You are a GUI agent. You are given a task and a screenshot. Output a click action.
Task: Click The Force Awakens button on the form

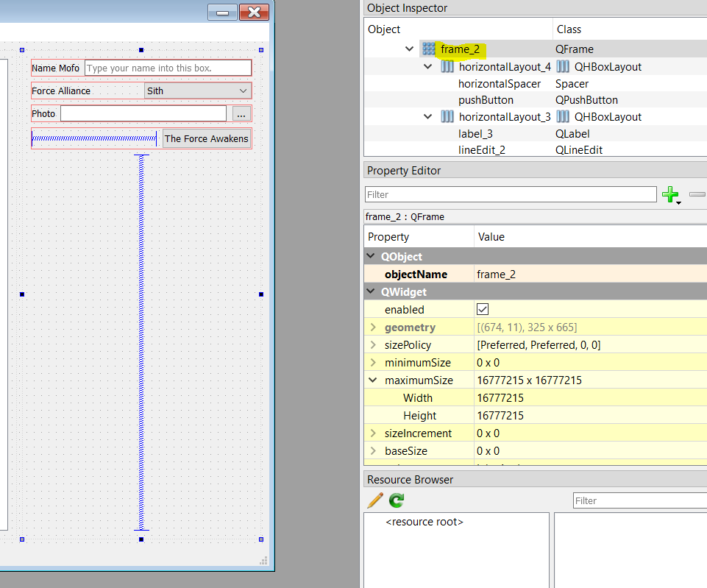[x=207, y=138]
